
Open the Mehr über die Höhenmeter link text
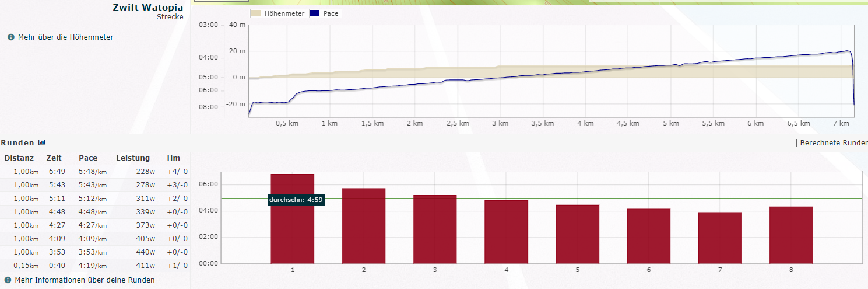click(65, 37)
